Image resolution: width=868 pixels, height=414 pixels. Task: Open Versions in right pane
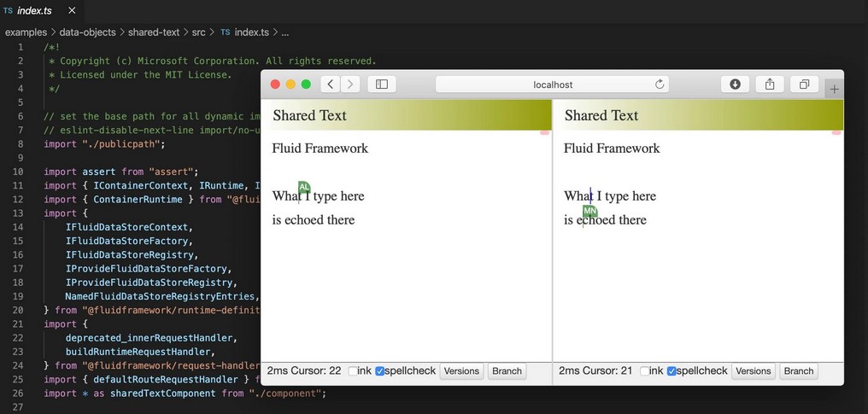(754, 370)
